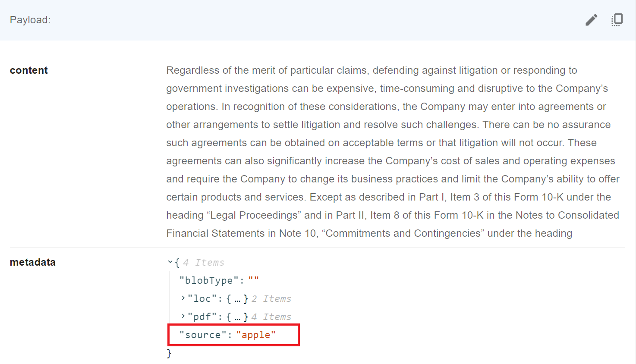Click the copy payload icon
The width and height of the screenshot is (636, 364).
(x=617, y=20)
